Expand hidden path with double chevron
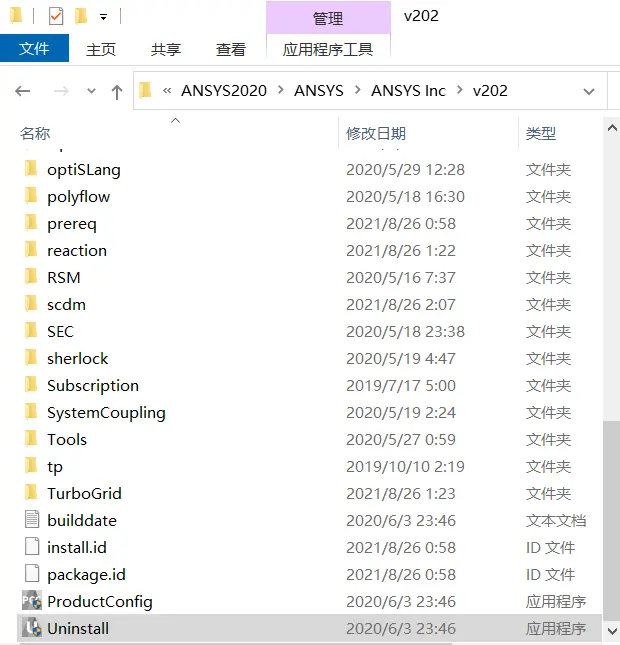Viewport: 620px width, 645px height. tap(167, 90)
